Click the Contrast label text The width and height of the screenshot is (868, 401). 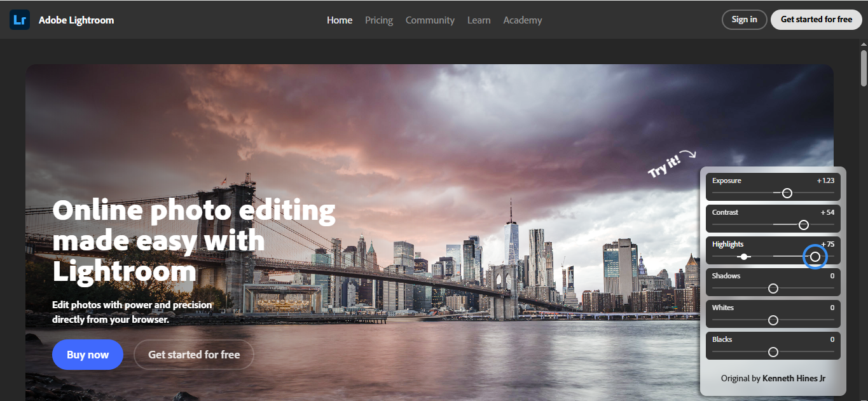(725, 212)
